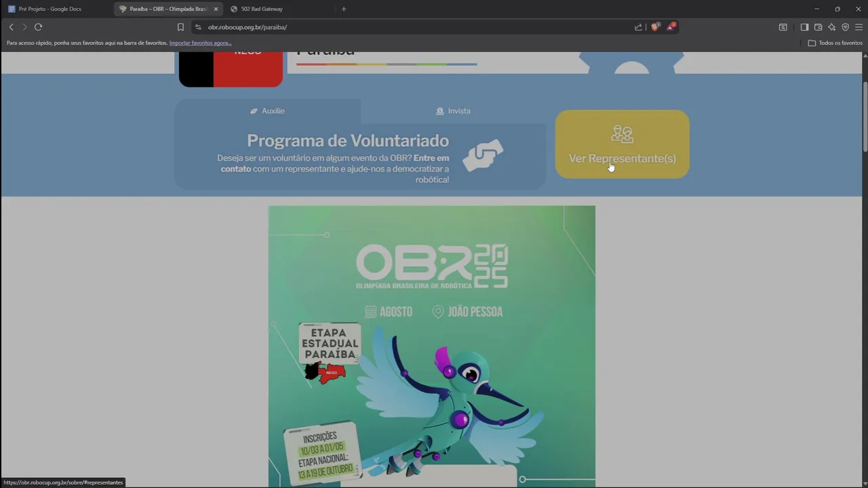The width and height of the screenshot is (868, 488).
Task: Reload the current page
Action: (38, 27)
